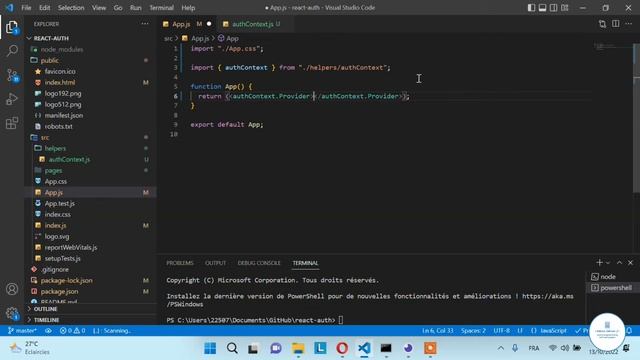Split the editor to the right
The width and height of the screenshot is (640, 360).
616,24
